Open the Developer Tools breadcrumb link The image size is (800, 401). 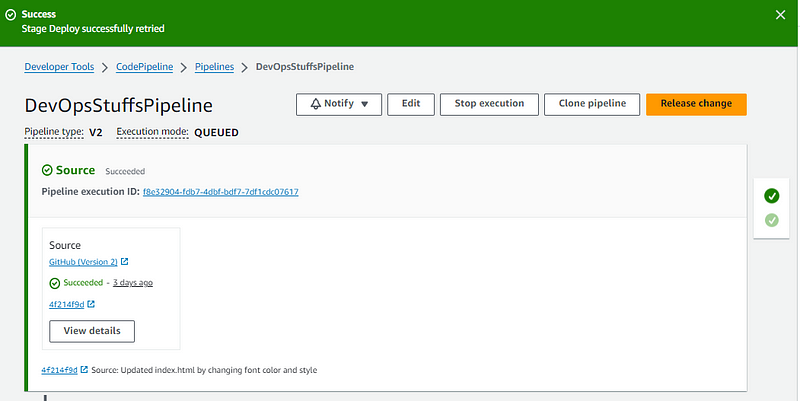click(x=59, y=67)
